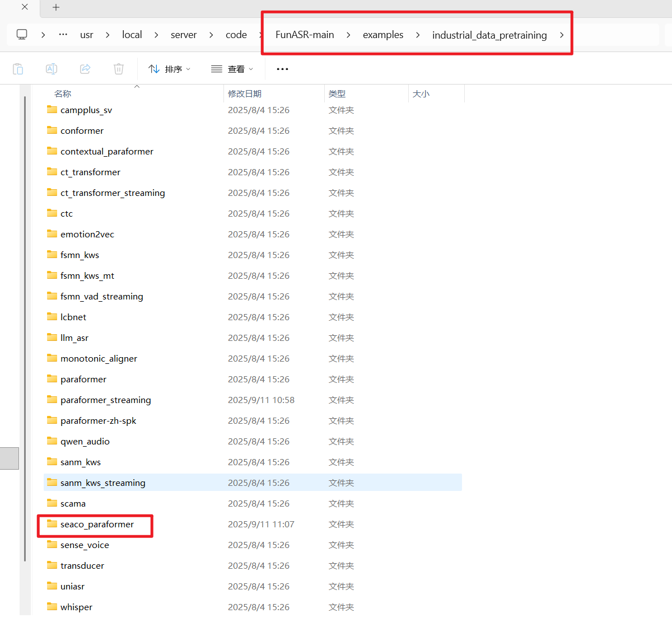
Task: Select paraformer_streaming folder icon
Action: (x=52, y=400)
